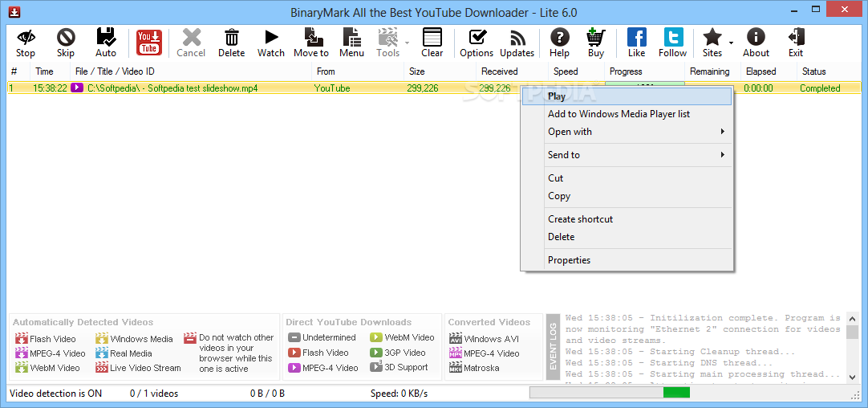Click the event log scroll down arrow
This screenshot has height=408, width=868.
[x=853, y=377]
